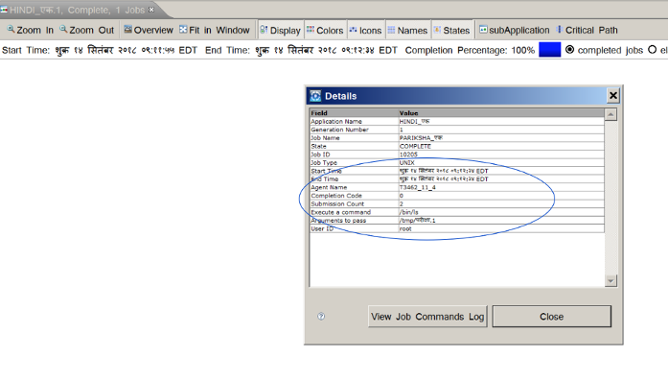Click the Value column header

coord(501,113)
